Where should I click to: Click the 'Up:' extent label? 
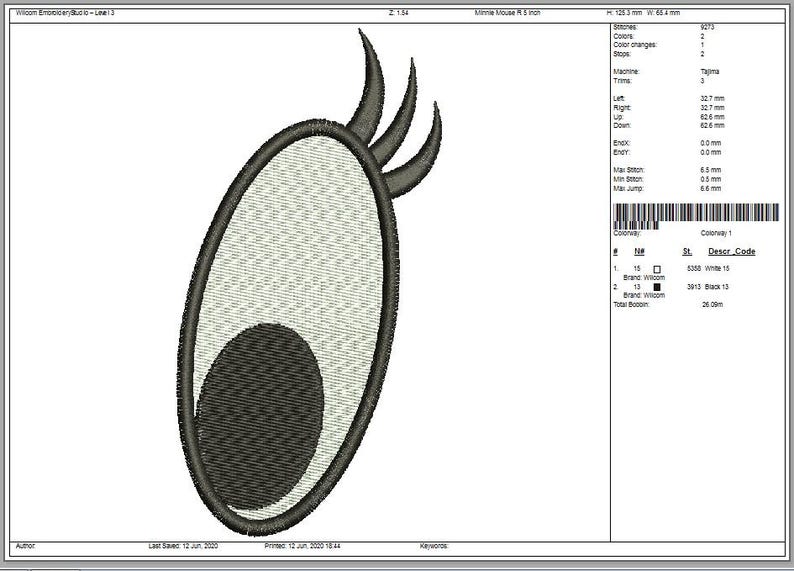[618, 117]
